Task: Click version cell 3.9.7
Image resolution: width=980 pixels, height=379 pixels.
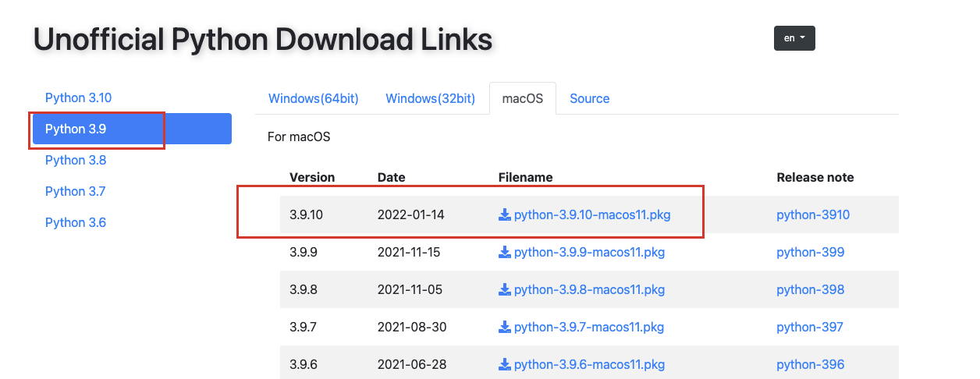Action: pos(303,327)
